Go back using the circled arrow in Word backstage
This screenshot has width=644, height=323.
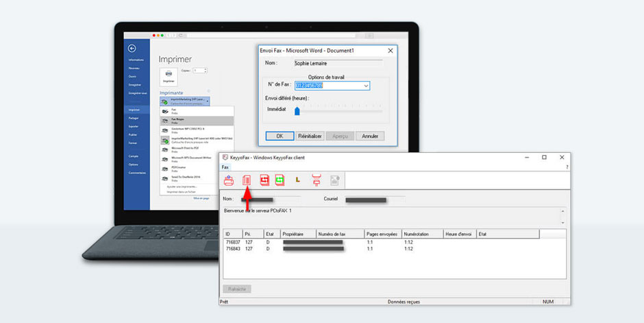[132, 49]
